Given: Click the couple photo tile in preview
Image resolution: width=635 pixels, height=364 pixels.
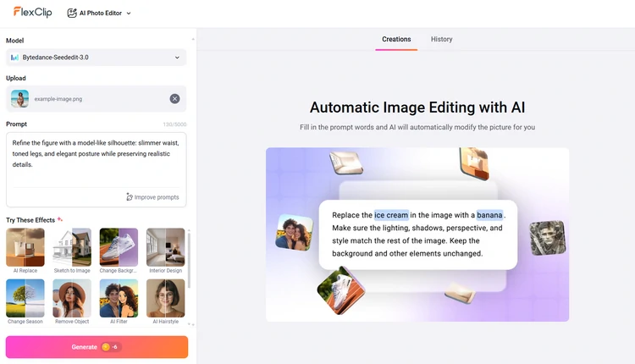Looking at the screenshot, I should pyautogui.click(x=294, y=233).
